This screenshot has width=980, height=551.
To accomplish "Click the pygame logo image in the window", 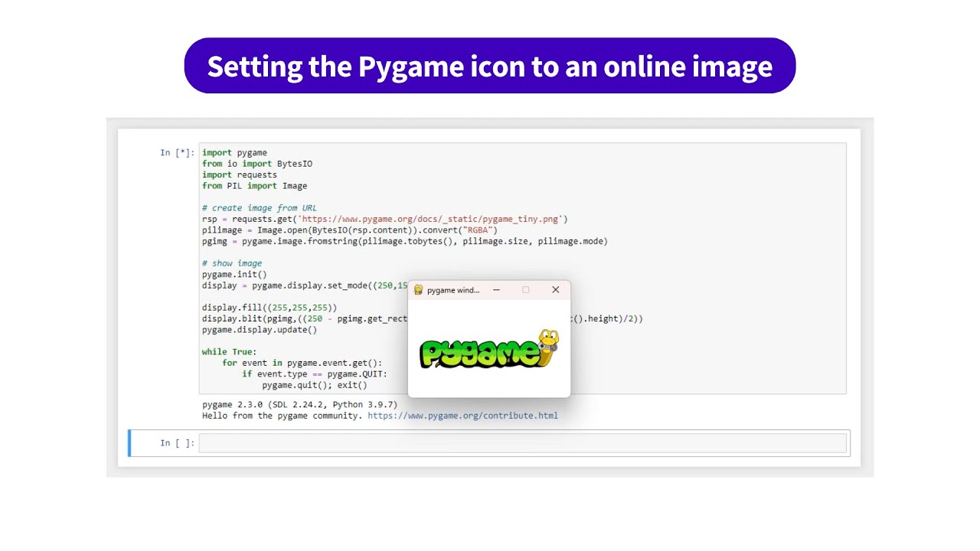I will 489,349.
